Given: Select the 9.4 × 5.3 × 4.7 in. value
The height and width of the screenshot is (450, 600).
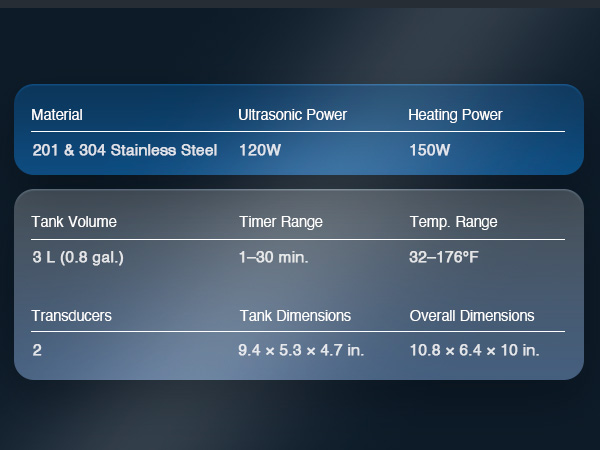Looking at the screenshot, I should click(300, 351).
